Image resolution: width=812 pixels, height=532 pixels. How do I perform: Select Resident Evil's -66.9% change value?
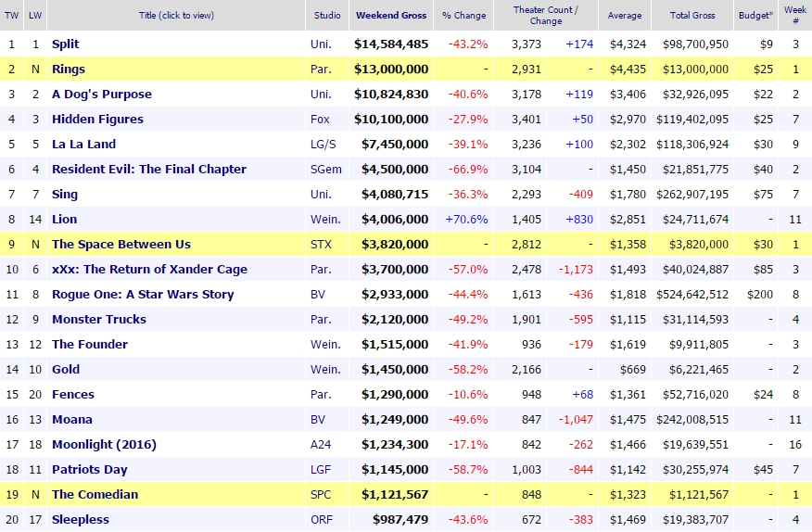467,169
